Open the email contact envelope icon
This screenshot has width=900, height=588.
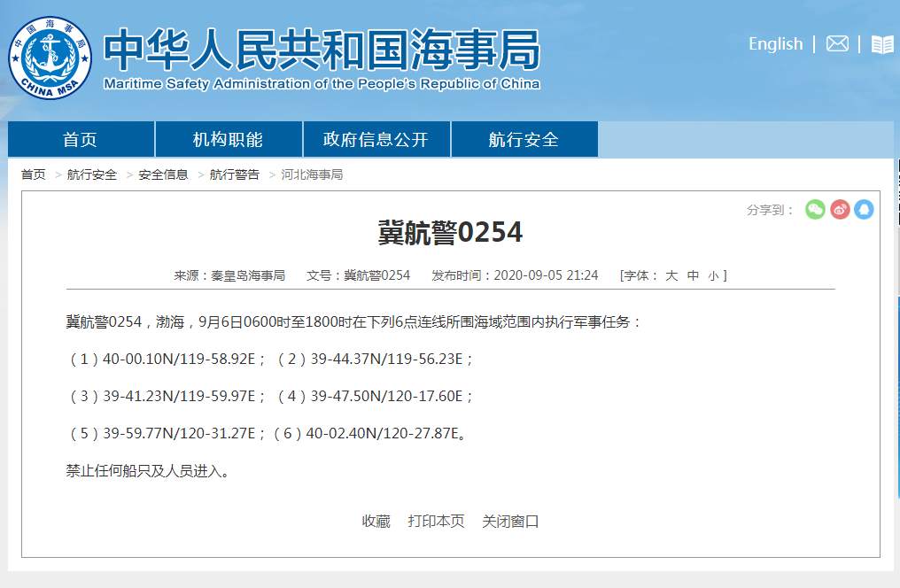[x=837, y=43]
